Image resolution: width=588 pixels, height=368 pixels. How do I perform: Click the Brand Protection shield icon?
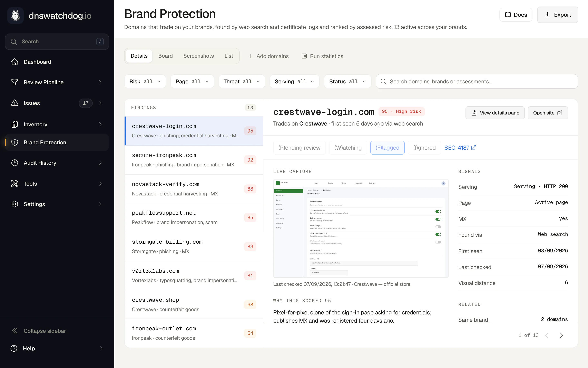[14, 142]
